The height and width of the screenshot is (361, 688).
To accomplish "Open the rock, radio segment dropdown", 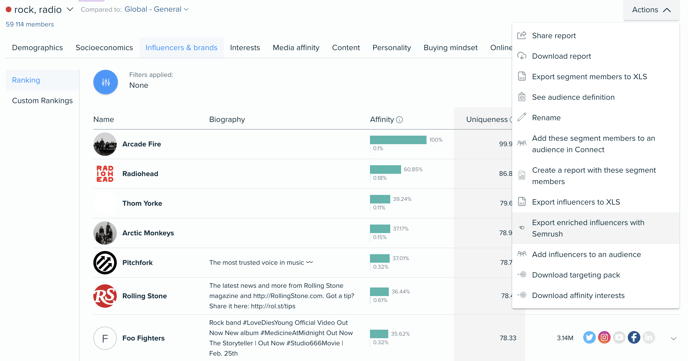I will click(x=70, y=9).
